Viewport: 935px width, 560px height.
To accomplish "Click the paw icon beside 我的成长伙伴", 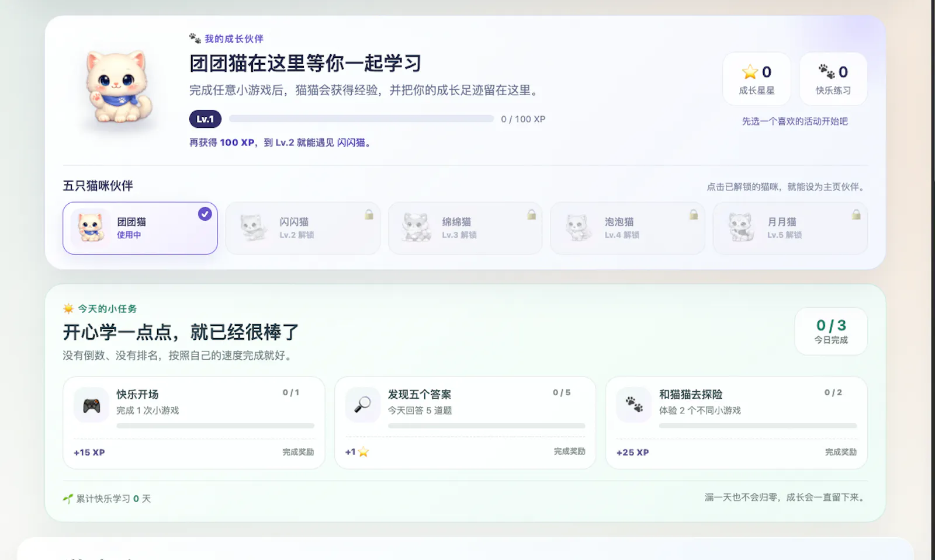I will (195, 39).
